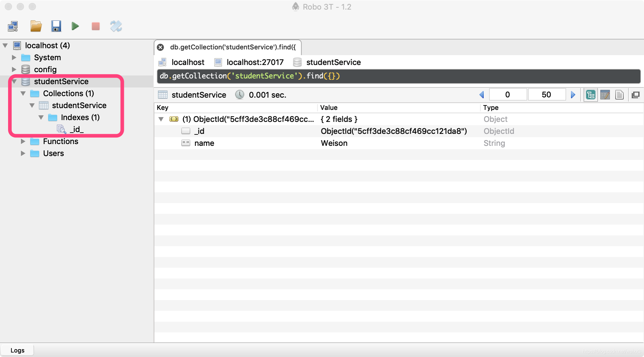Click the localhost connection label in tab header
The height and width of the screenshot is (357, 644).
tap(188, 62)
